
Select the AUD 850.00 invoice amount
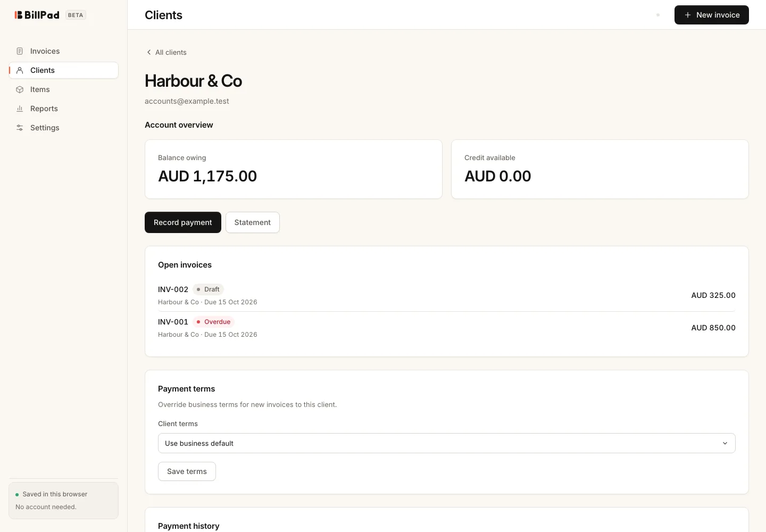click(x=713, y=328)
